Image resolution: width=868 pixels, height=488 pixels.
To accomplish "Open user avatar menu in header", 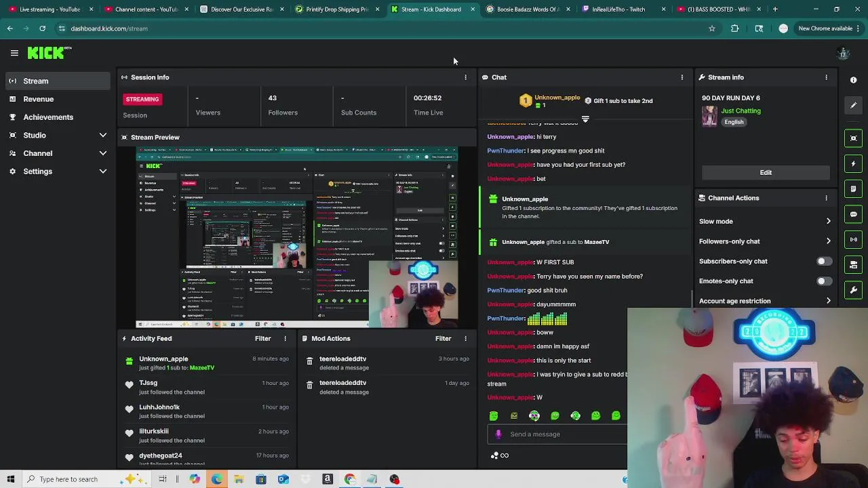I will pyautogui.click(x=843, y=53).
